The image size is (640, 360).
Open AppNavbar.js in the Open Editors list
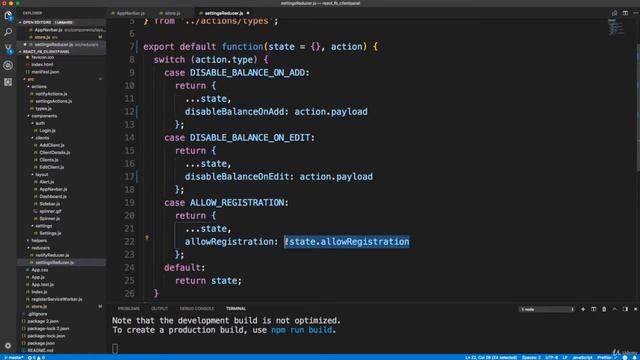click(61, 30)
